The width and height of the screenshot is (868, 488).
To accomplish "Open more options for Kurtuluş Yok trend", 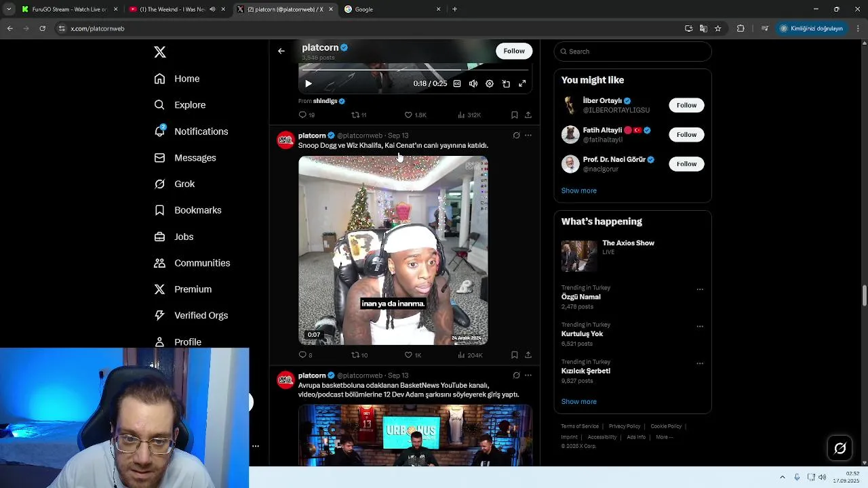I will click(700, 327).
